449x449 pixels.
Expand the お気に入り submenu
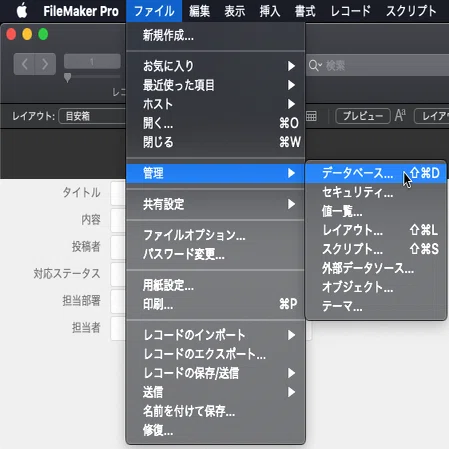(x=216, y=66)
